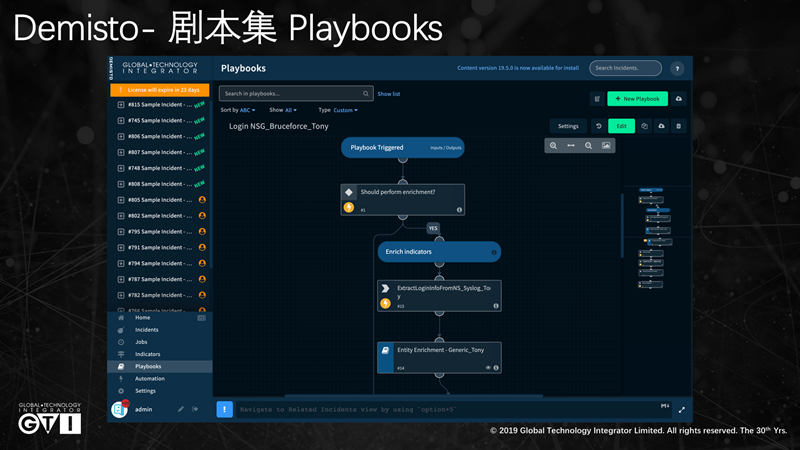800x450 pixels.
Task: Click info icon on Enrich indicators section
Action: click(x=493, y=253)
